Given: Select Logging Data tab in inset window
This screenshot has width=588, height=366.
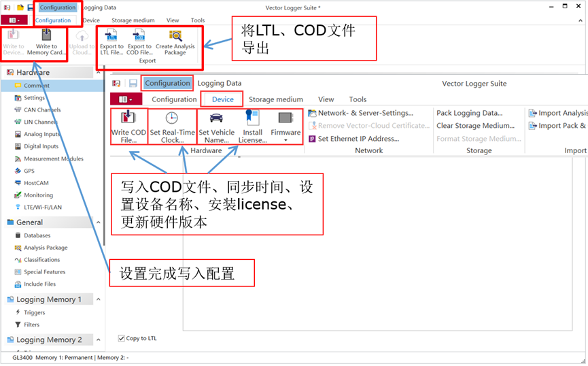Looking at the screenshot, I should coord(220,83).
